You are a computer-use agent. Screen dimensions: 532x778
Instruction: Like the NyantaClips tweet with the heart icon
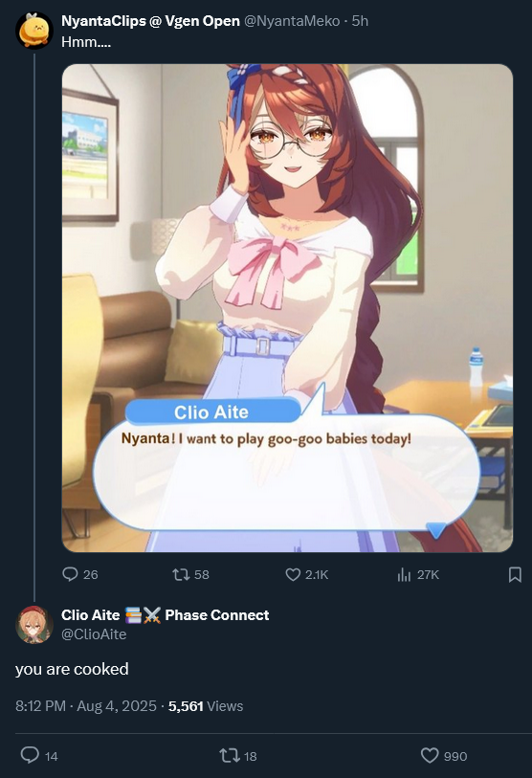293,574
